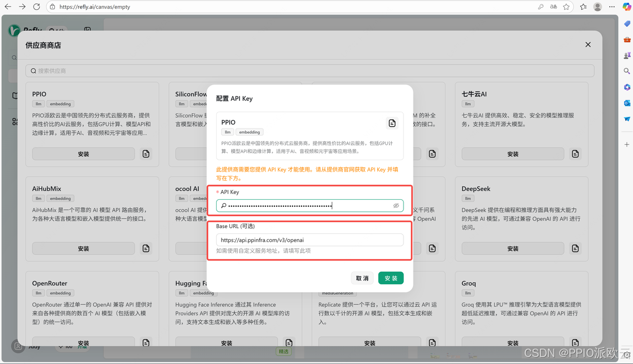Install the Replicate provider

click(x=370, y=343)
